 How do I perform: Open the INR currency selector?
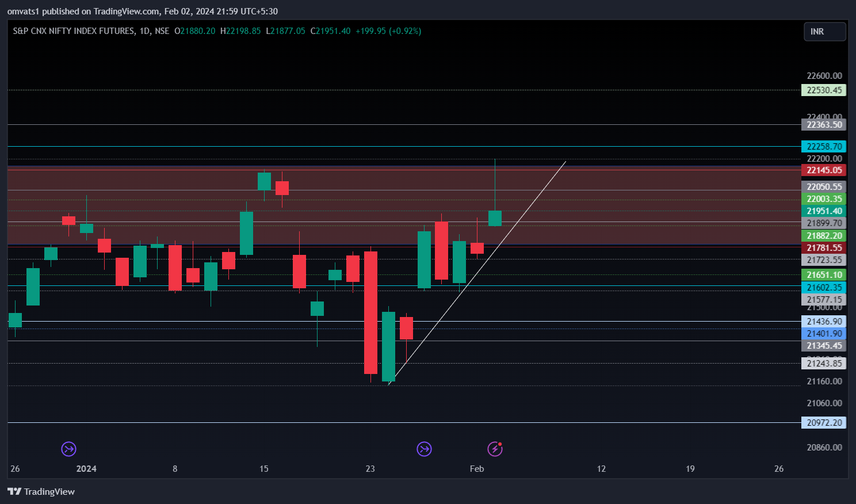824,32
